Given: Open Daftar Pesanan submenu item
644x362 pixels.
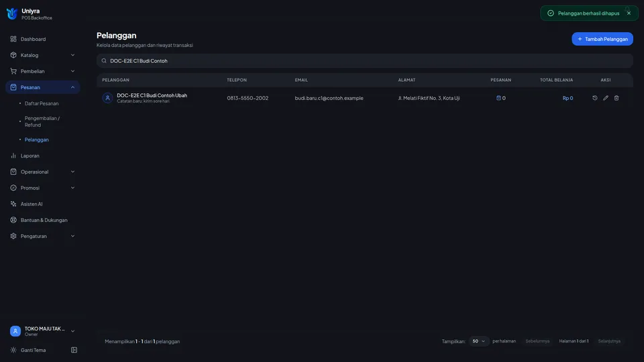Looking at the screenshot, I should click(x=42, y=103).
